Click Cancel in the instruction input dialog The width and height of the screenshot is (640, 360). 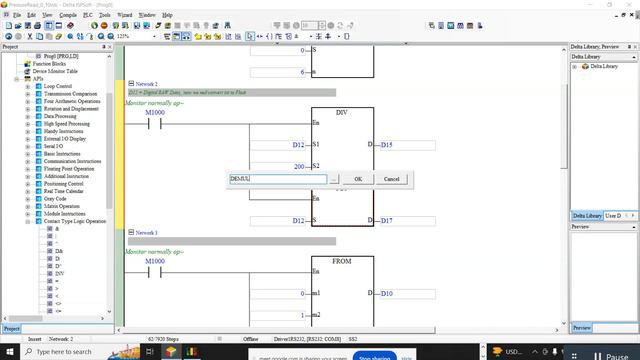pyautogui.click(x=391, y=179)
